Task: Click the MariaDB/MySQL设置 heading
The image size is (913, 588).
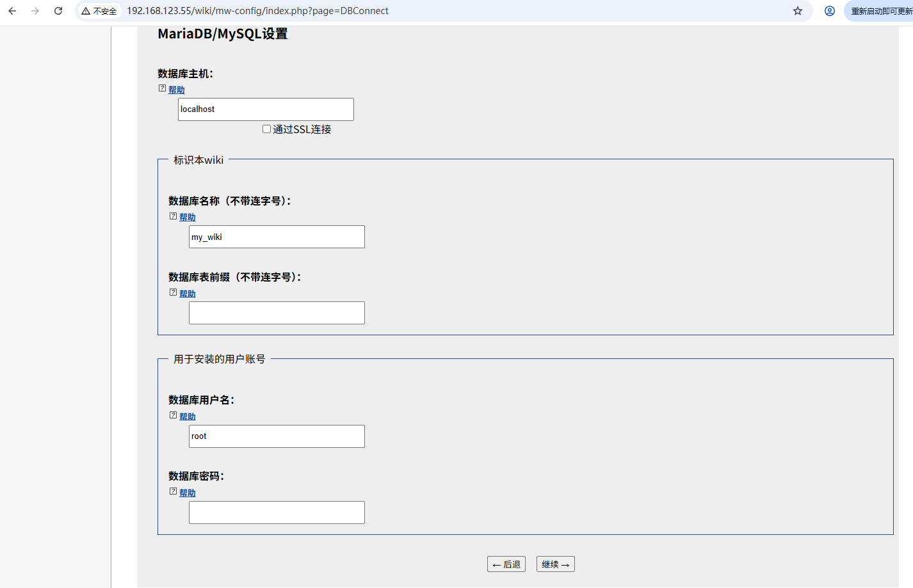Action: [223, 34]
